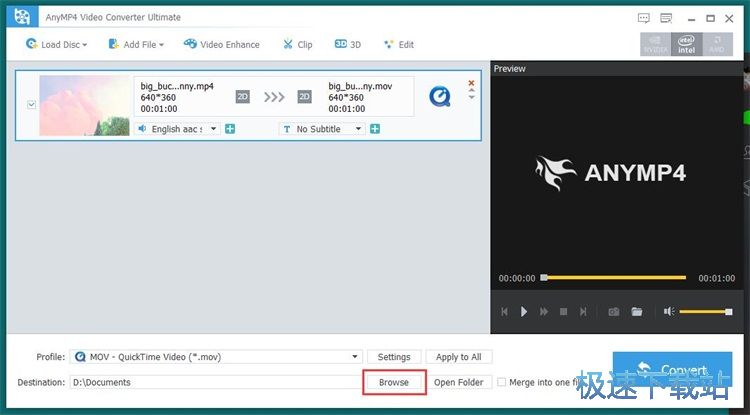The width and height of the screenshot is (750, 415).
Task: Open the snapshot folder icon
Action: click(637, 312)
